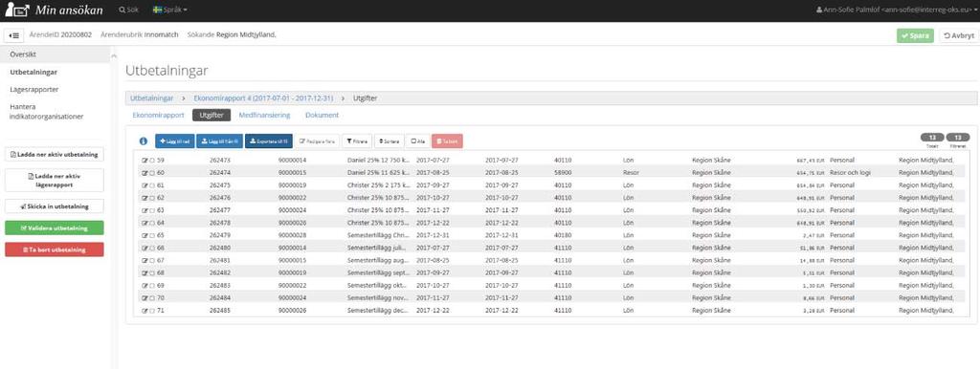The image size is (980, 369).
Task: Toggle the sidebar collapse button
Action: (13, 35)
